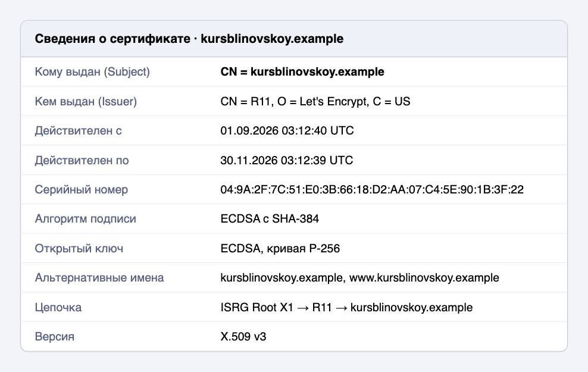Click the Issuer value with Let's Encrypt
Screen dimensions: 588x372
[x=315, y=101]
